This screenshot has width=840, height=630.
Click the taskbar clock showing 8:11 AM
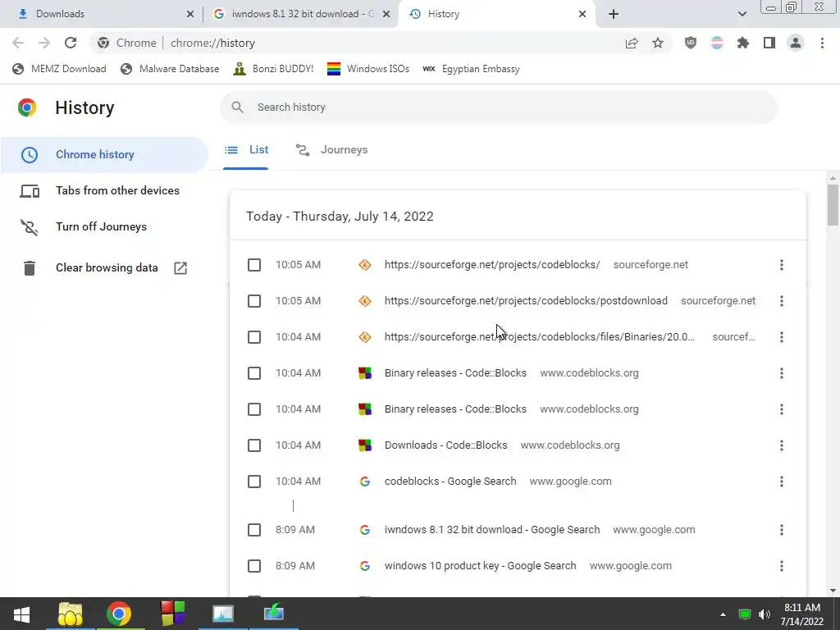coord(802,614)
